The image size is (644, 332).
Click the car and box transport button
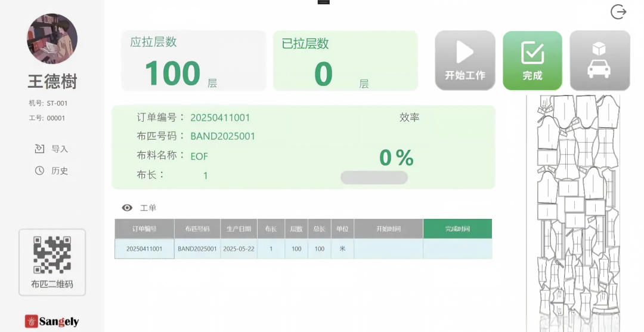tap(600, 60)
